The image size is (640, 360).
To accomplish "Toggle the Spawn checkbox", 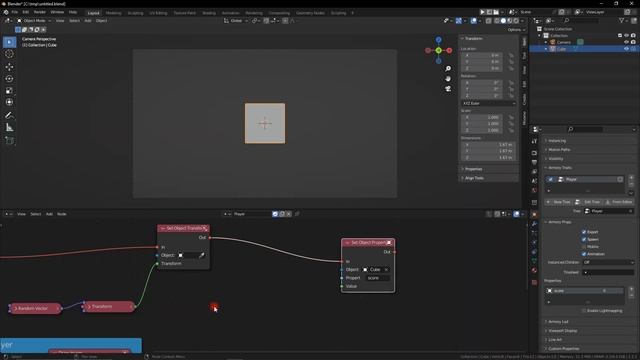I will pos(584,239).
